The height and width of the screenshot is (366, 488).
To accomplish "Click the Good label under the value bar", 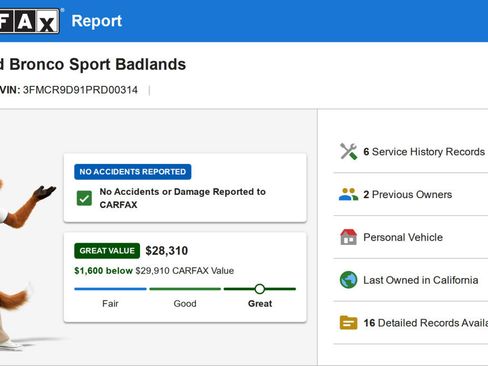I will click(x=185, y=303).
